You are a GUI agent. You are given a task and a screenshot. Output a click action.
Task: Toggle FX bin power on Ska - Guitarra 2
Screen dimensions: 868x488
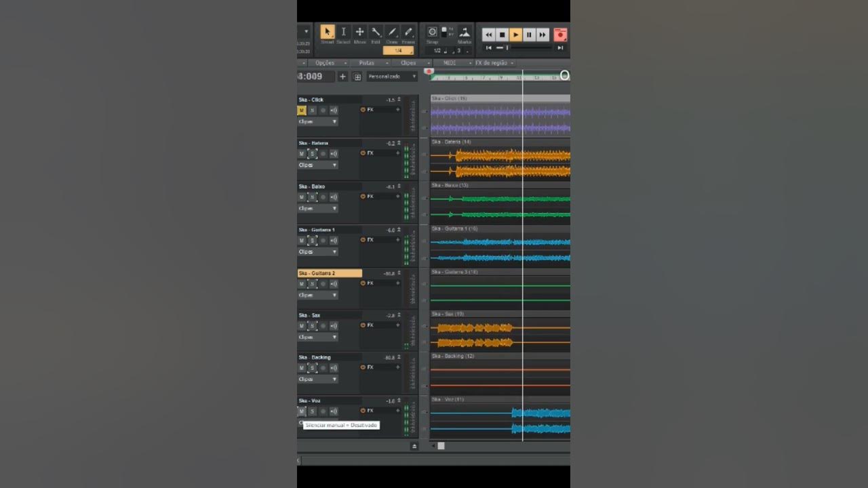(363, 283)
